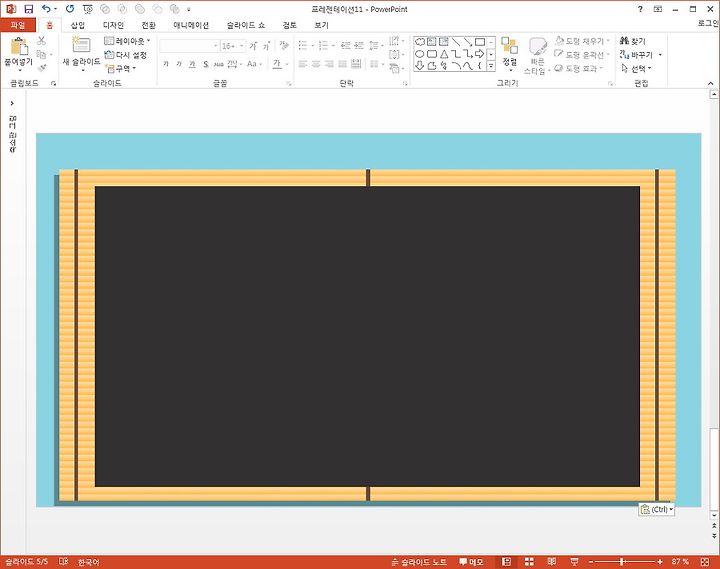Image resolution: width=720 pixels, height=569 pixels.
Task: Toggle center text alignment
Action: pos(316,64)
